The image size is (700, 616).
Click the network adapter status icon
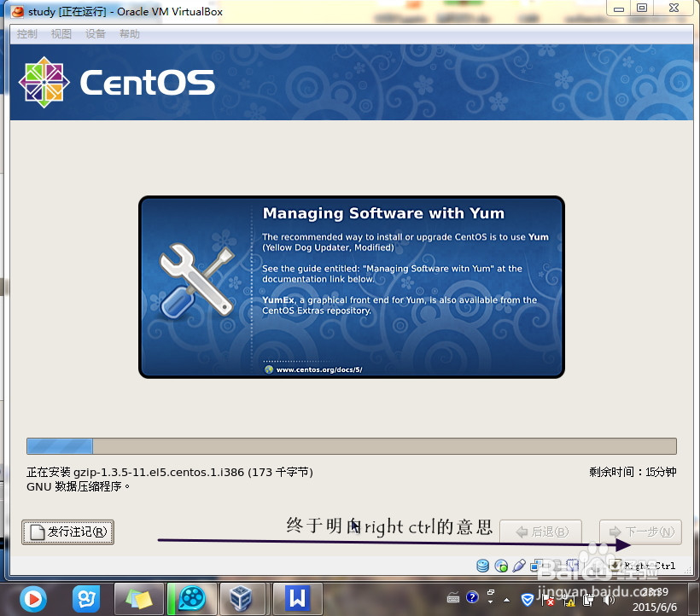pos(537,566)
